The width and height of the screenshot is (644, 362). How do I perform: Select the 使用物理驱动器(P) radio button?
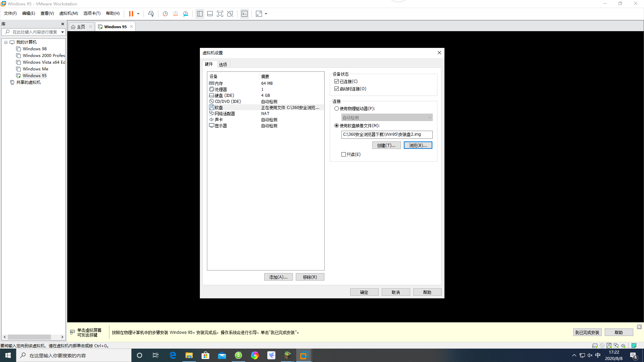point(337,108)
